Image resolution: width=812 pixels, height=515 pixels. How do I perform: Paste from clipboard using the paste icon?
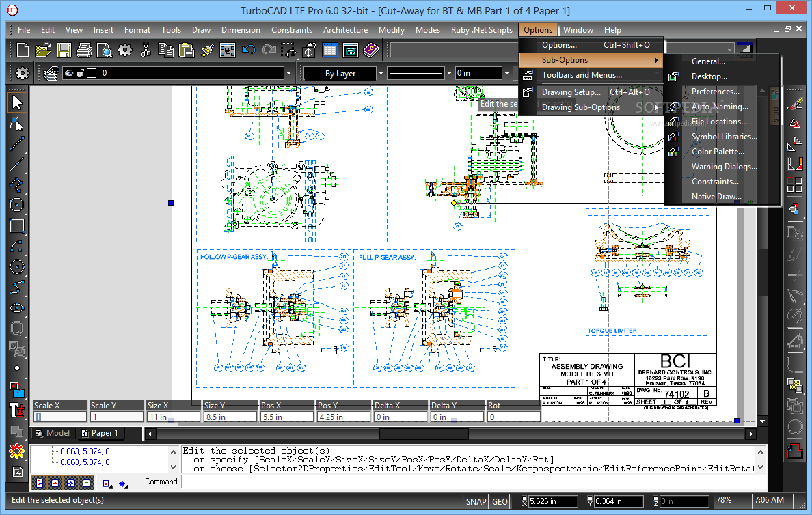click(187, 51)
